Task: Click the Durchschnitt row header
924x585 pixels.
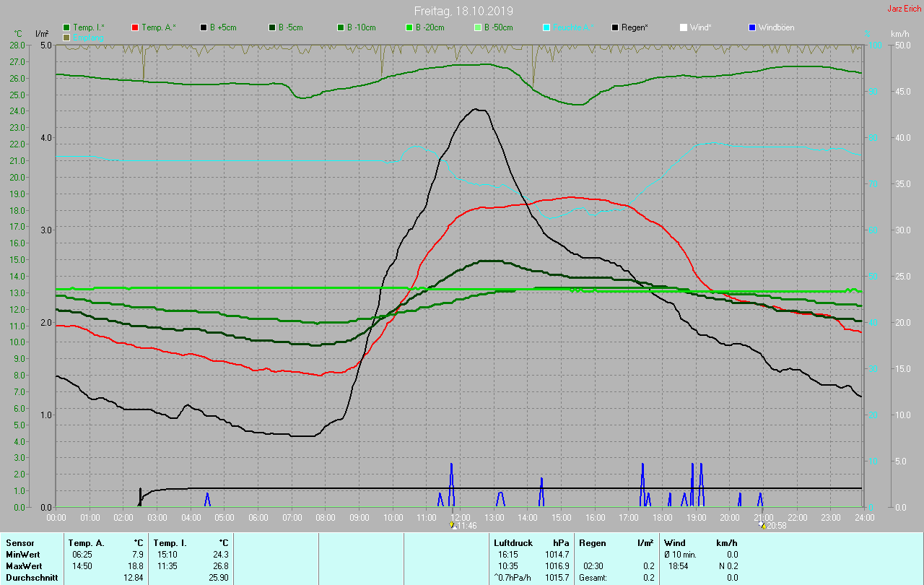Action: tap(32, 578)
